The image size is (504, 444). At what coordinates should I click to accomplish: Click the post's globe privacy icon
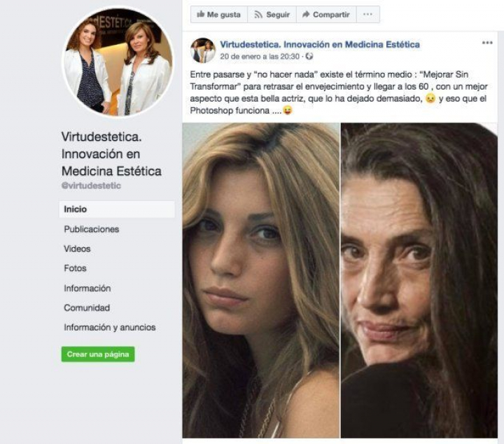309,57
